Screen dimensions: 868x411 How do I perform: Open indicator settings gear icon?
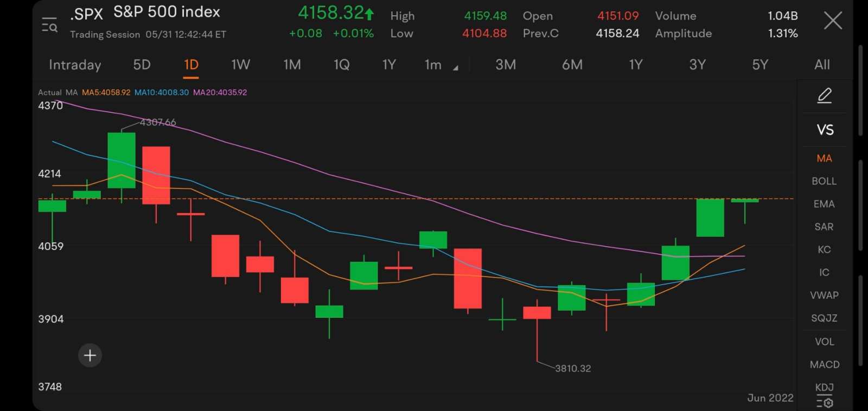825,402
